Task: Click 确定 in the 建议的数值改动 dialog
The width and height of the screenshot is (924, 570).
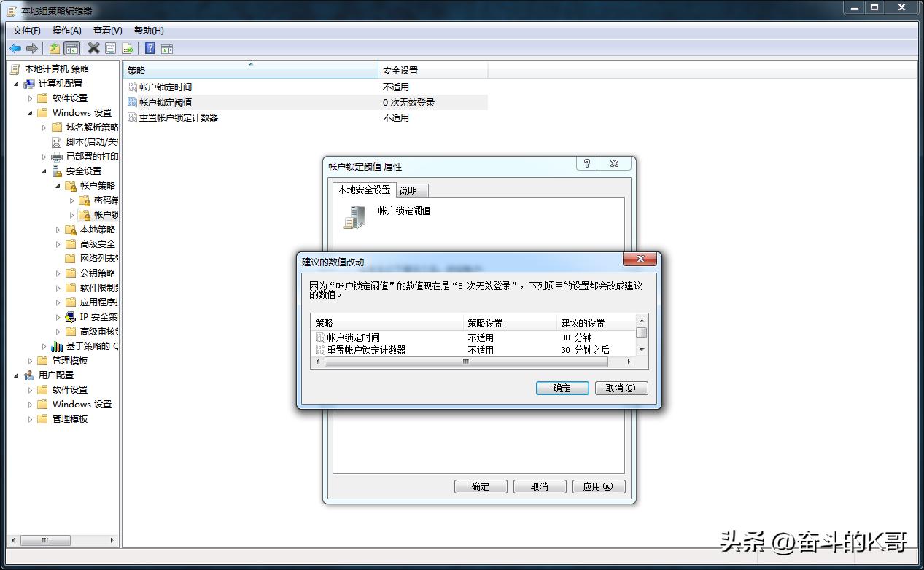Action: click(x=561, y=388)
